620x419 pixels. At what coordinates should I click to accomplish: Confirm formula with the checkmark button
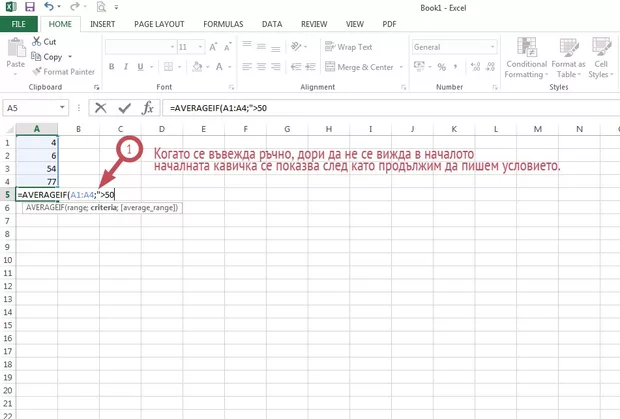pos(125,108)
